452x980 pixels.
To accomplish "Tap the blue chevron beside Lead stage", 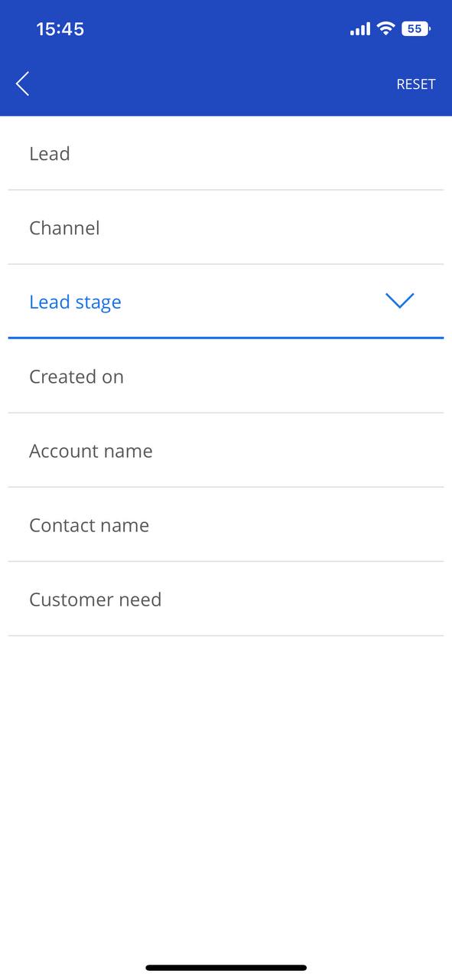I will pyautogui.click(x=399, y=300).
